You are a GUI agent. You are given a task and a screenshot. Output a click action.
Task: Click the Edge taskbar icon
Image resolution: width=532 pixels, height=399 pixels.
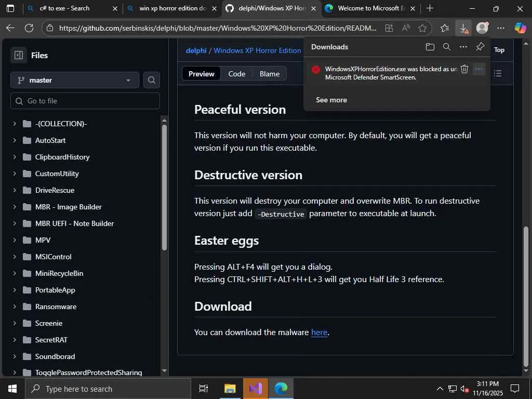pos(281,389)
